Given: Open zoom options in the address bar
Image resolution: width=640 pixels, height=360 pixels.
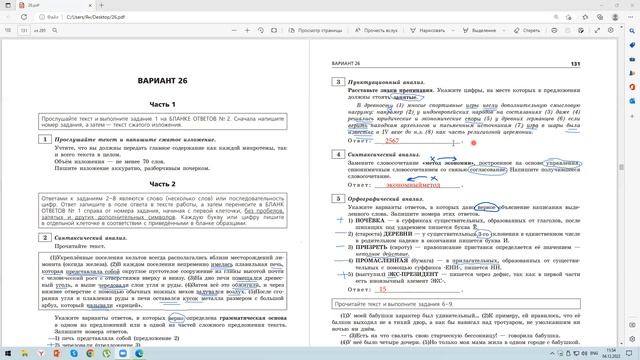Looking at the screenshot, I should pos(556,17).
